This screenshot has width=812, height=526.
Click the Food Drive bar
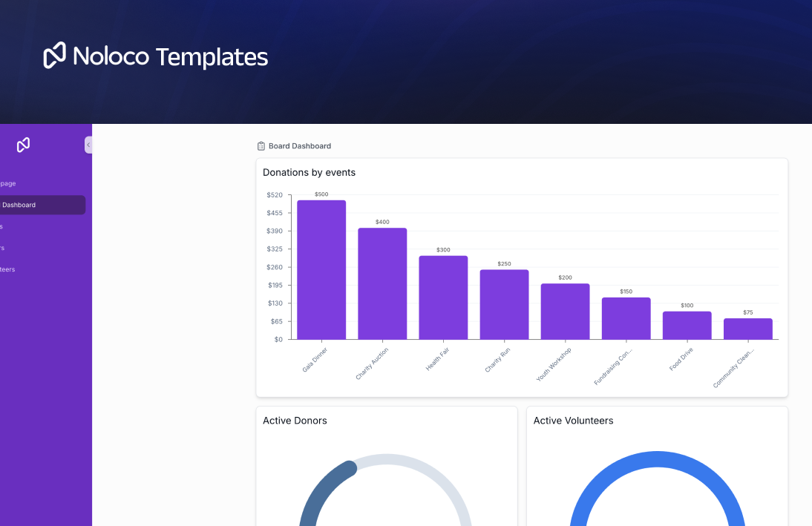click(687, 326)
